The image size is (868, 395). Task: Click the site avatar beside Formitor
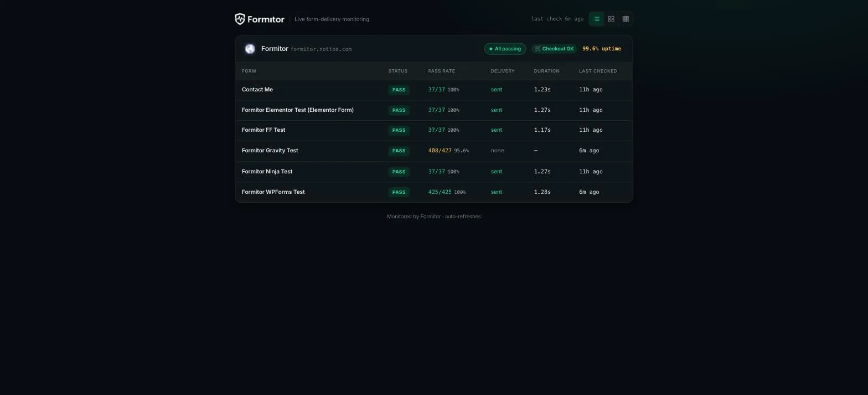(x=250, y=49)
